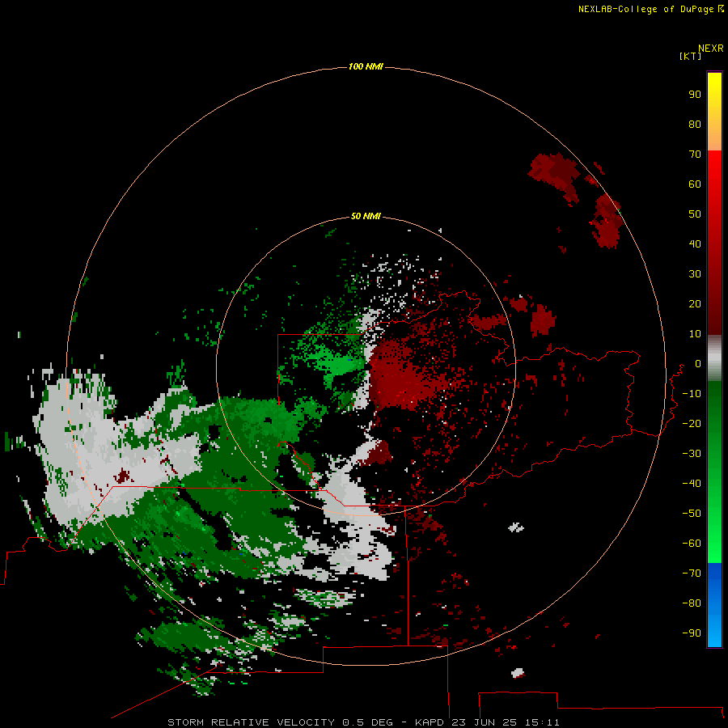The width and height of the screenshot is (728, 728).
Task: Click the yellow top segment of the color bar
Action: click(x=714, y=112)
